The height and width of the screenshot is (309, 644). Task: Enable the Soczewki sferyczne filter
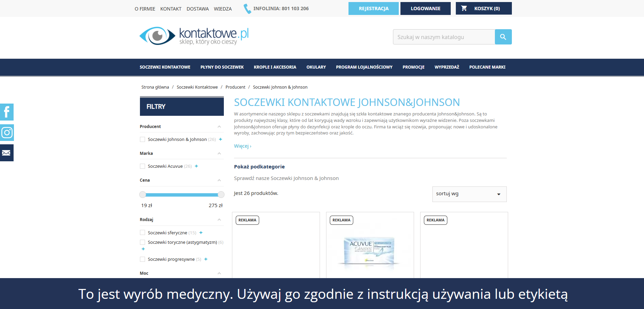142,232
